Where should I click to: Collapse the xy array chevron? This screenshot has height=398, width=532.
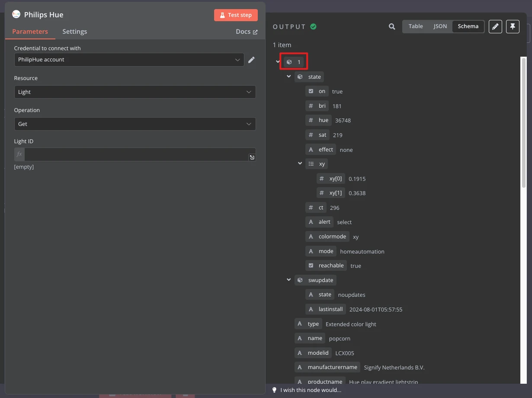pyautogui.click(x=300, y=164)
